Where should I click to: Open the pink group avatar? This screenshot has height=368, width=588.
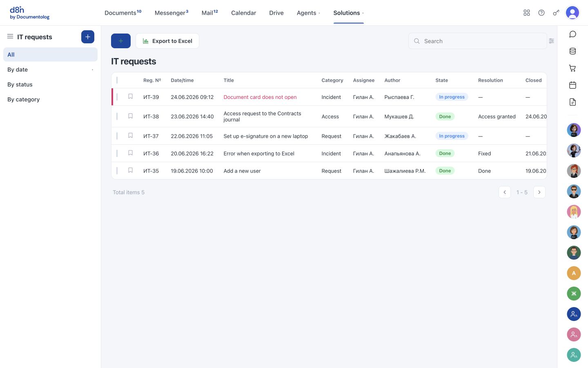(574, 334)
